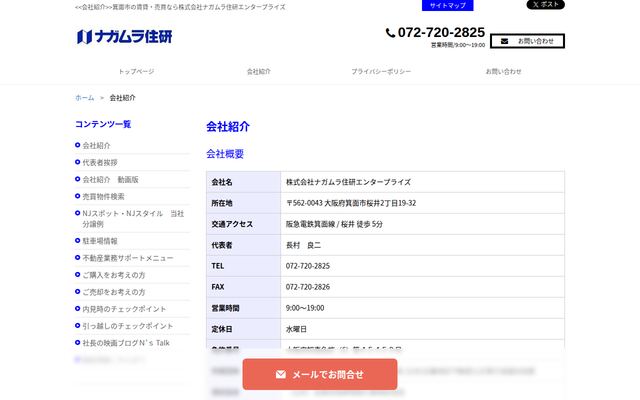The height and width of the screenshot is (400, 640).
Task: Click the 代表者 table header cell
Action: click(x=244, y=245)
